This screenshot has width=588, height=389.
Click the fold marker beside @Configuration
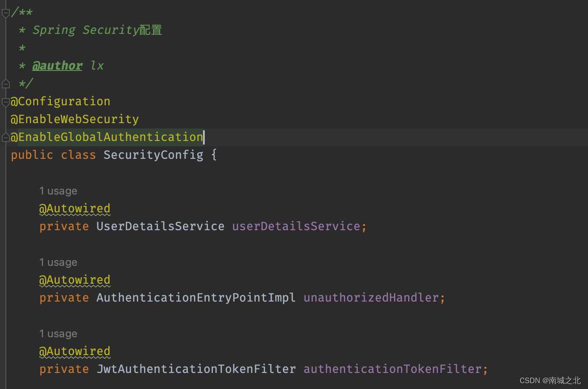pyautogui.click(x=5, y=101)
